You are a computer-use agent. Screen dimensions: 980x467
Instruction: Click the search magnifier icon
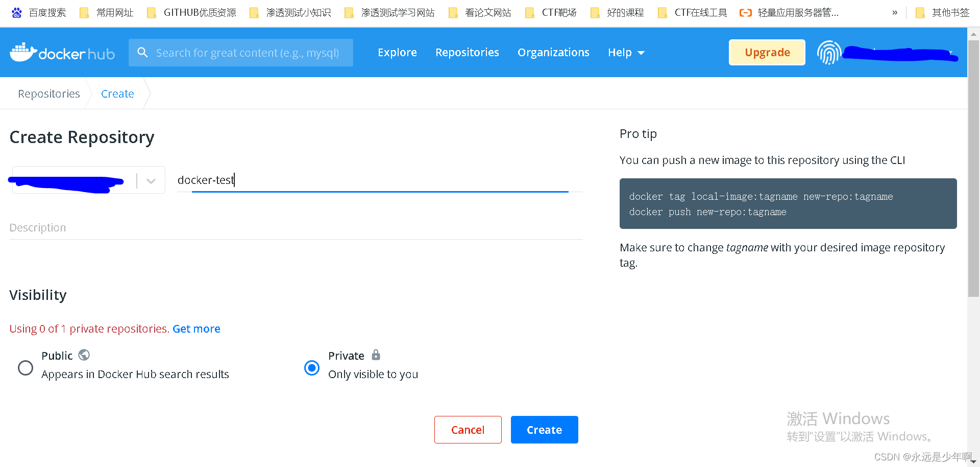(143, 53)
